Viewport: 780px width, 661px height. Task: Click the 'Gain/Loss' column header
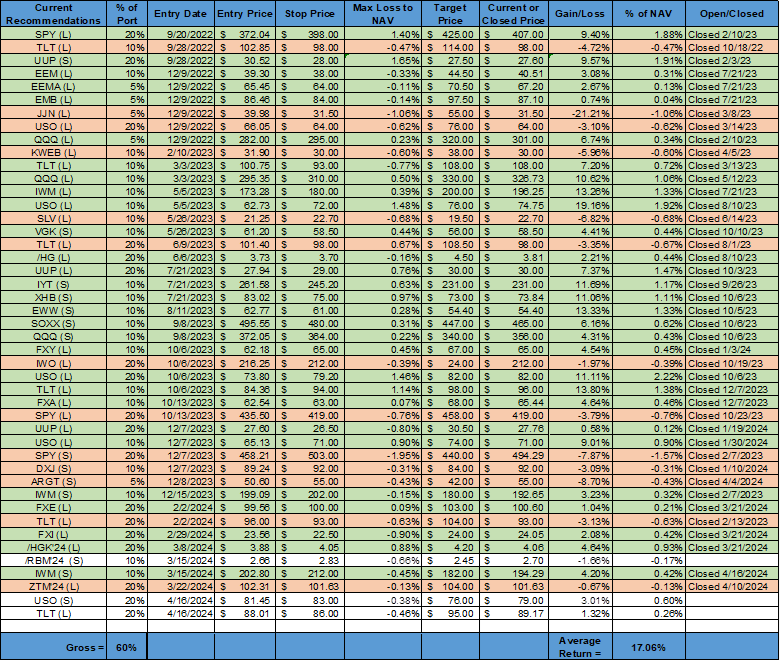coord(580,14)
